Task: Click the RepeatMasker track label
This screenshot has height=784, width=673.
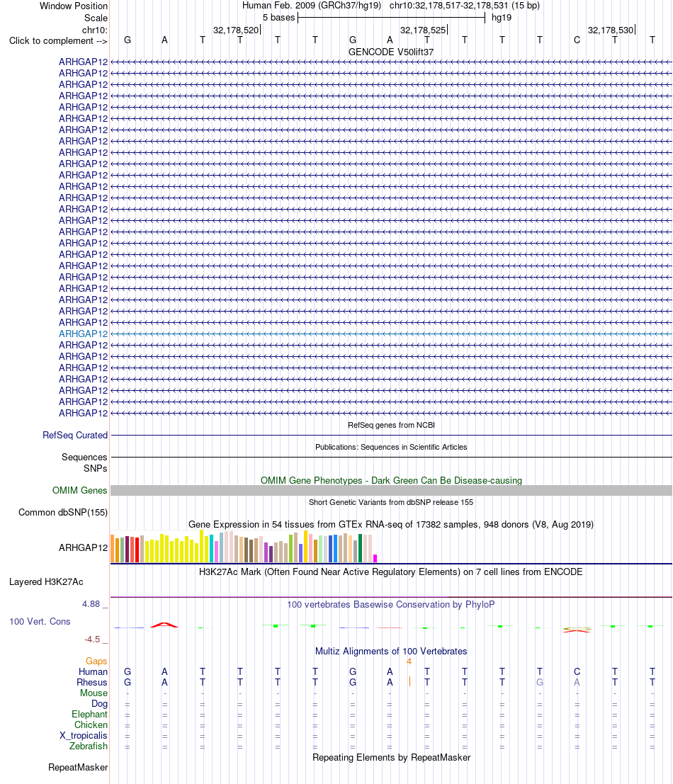Action: pos(78,768)
